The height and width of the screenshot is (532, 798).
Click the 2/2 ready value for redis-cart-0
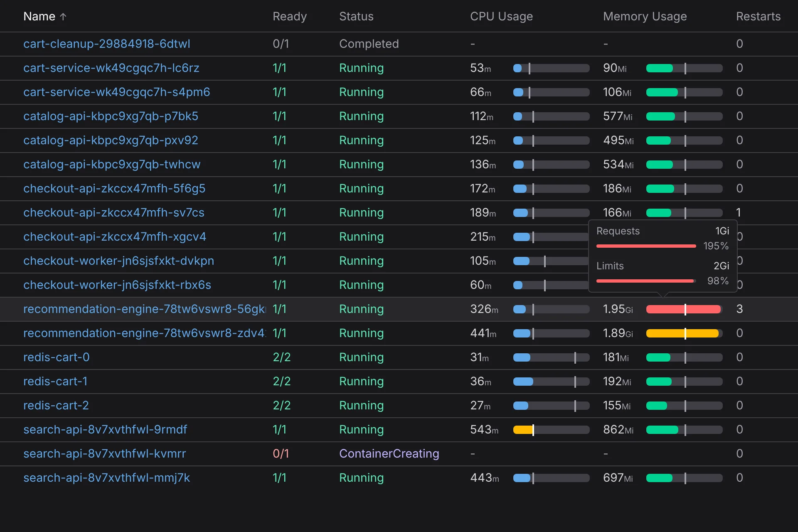(282, 357)
